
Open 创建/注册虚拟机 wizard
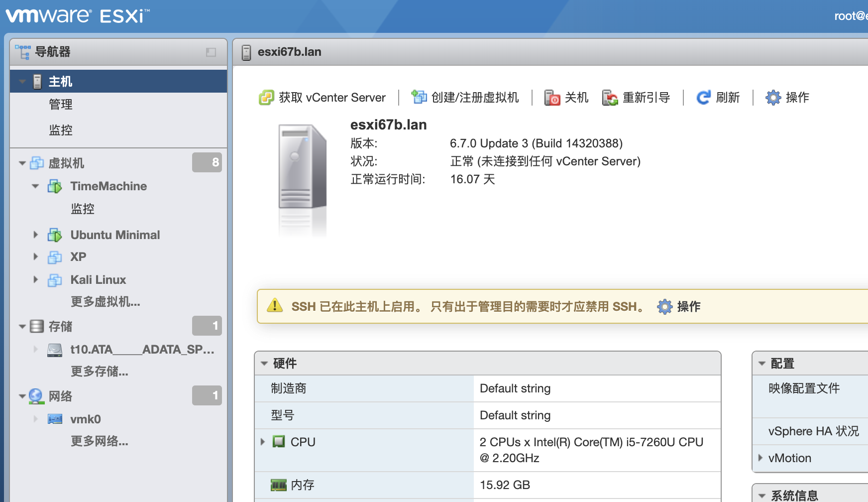click(x=419, y=97)
